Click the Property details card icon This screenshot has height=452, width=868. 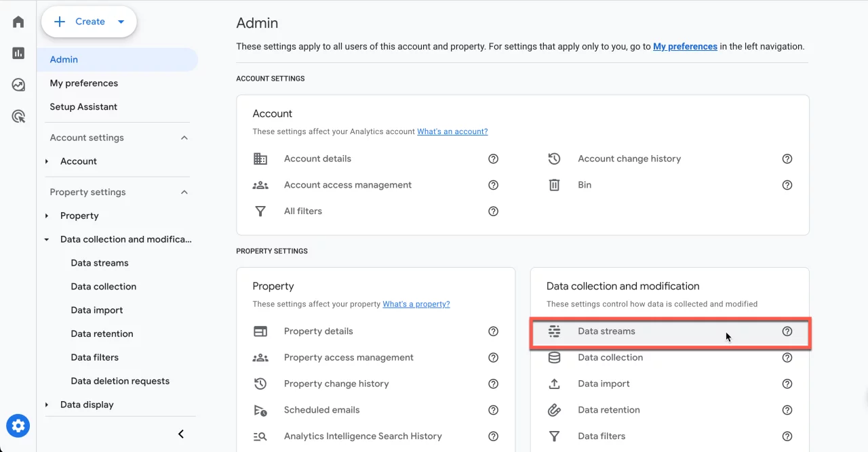260,331
